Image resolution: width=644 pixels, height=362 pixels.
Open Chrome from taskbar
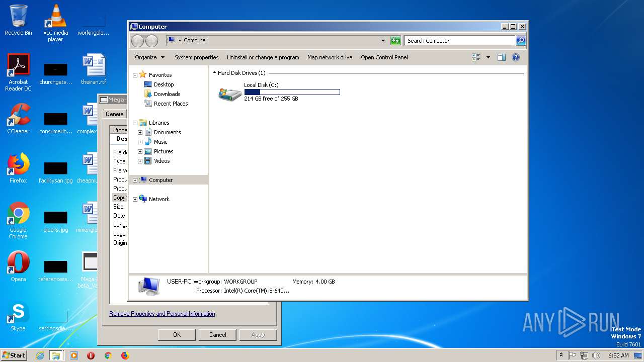point(108,355)
